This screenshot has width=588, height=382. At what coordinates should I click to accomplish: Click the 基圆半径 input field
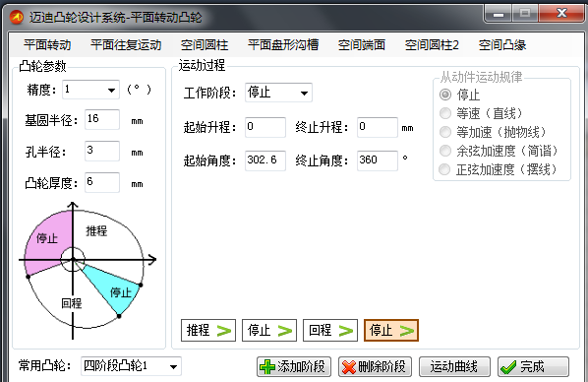[x=102, y=119]
